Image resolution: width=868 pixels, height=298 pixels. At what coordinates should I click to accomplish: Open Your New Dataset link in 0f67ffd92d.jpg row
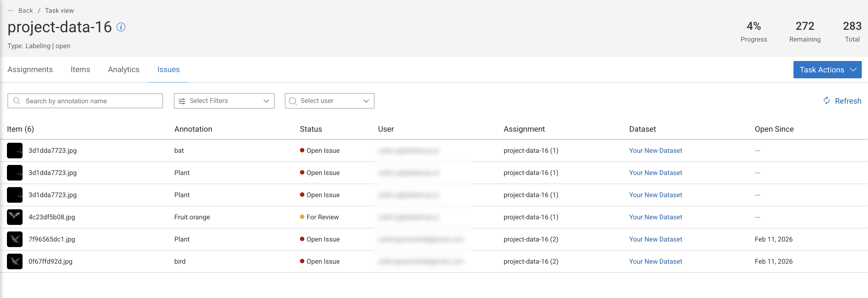[x=656, y=262]
